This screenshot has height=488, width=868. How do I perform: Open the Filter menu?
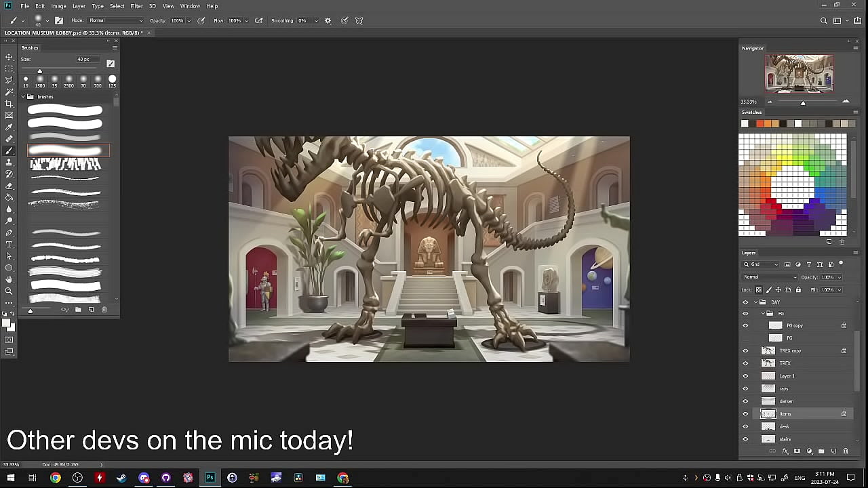(136, 6)
